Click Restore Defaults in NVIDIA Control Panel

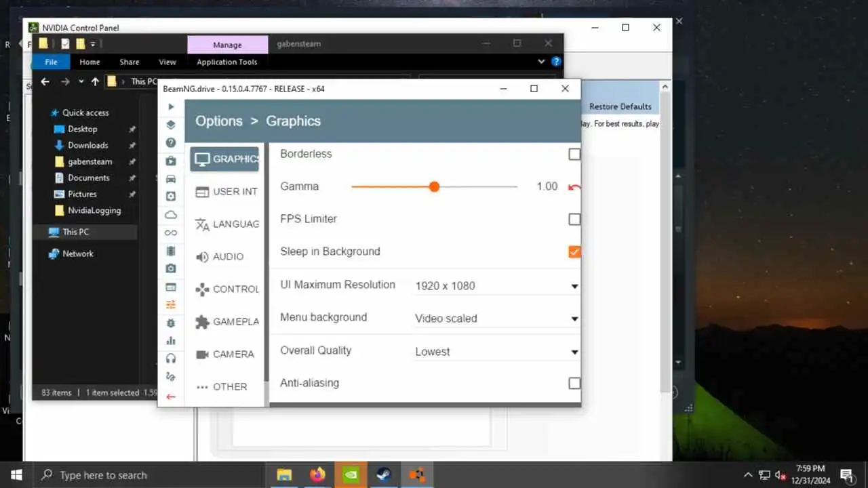[x=620, y=106]
